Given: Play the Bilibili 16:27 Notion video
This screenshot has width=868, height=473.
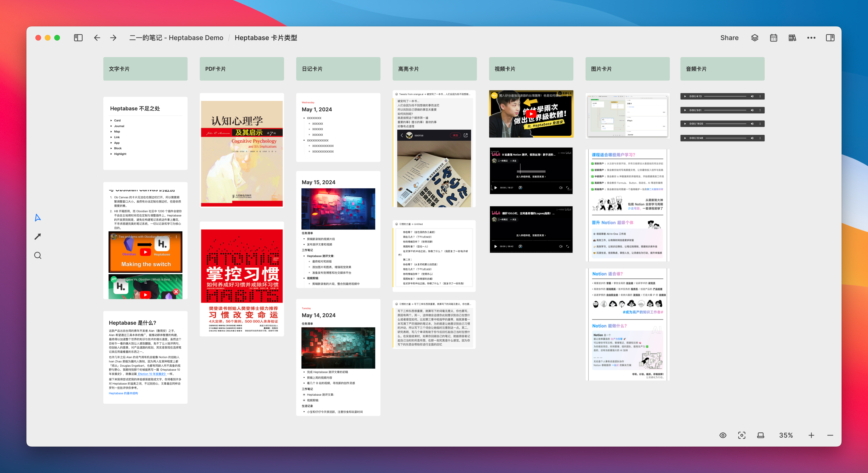Looking at the screenshot, I should tap(496, 188).
